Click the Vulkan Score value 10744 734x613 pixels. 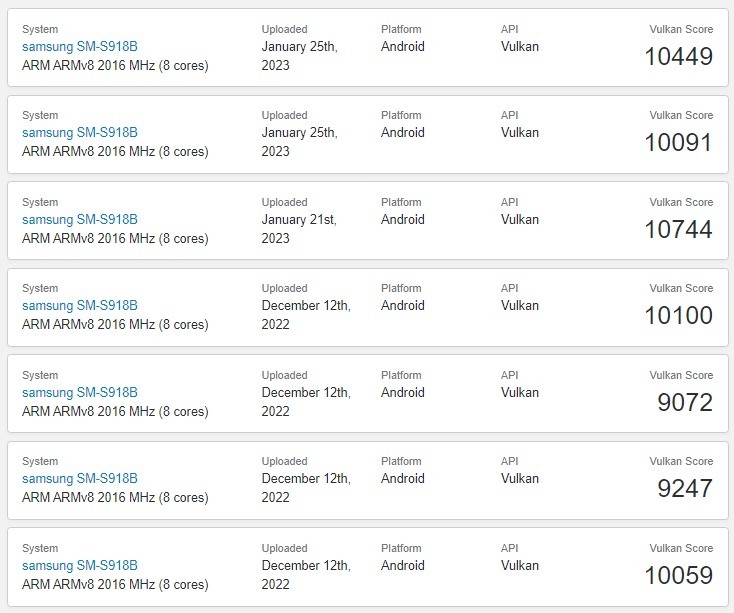coord(679,230)
